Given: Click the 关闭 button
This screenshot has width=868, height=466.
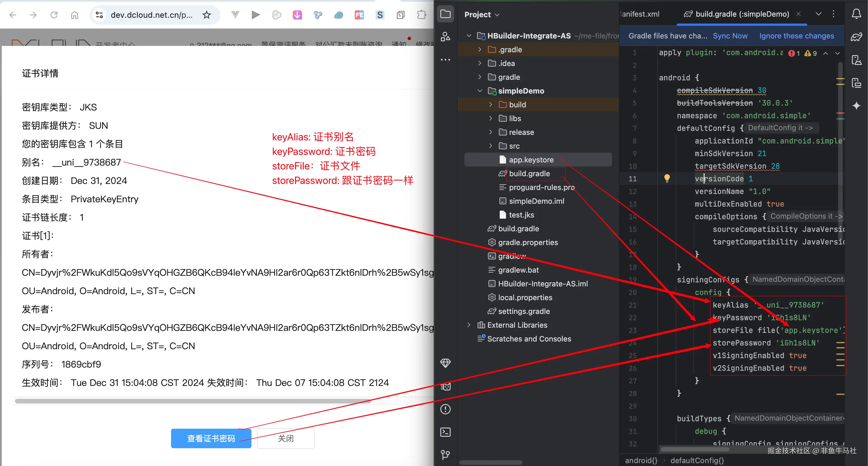Looking at the screenshot, I should point(285,438).
